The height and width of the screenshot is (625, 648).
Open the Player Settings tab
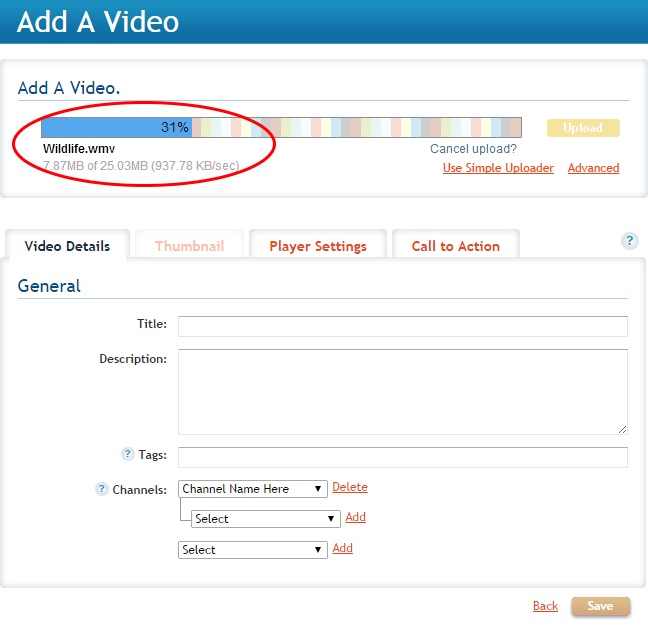point(318,246)
